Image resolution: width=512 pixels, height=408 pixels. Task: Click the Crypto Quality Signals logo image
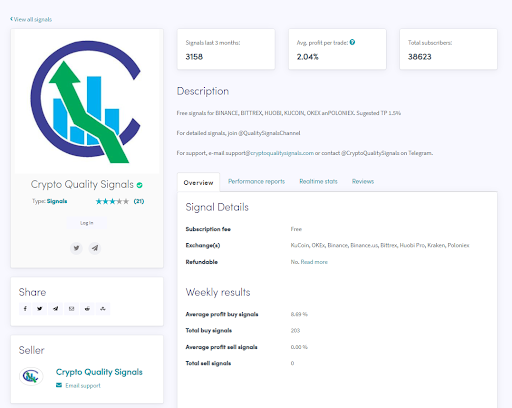[87, 102]
